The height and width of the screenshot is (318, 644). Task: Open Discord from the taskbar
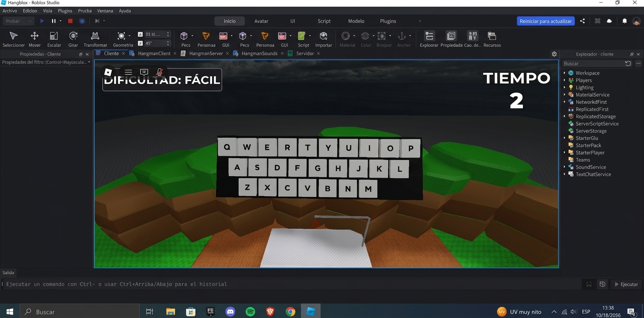[x=230, y=312]
